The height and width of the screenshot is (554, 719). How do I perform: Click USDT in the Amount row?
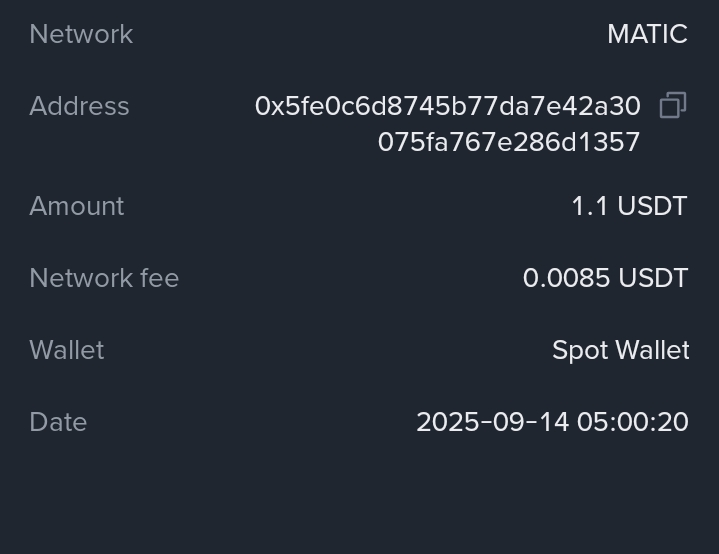click(652, 206)
